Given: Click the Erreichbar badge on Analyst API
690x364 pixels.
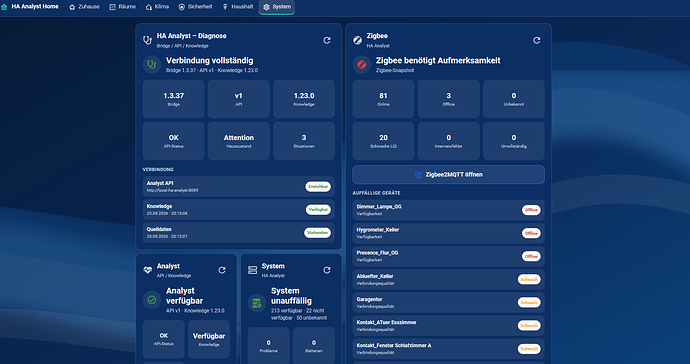Looking at the screenshot, I should (x=318, y=187).
